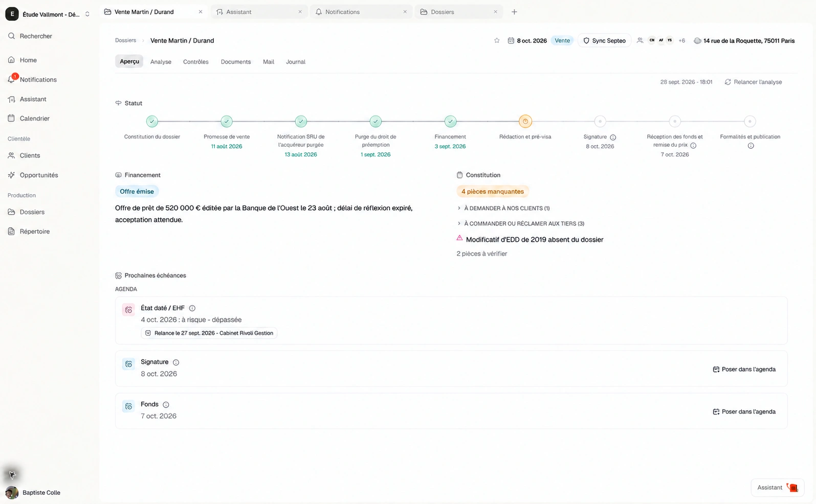The height and width of the screenshot is (504, 816).
Task: Click the Financement step checkmark circle
Action: (450, 121)
